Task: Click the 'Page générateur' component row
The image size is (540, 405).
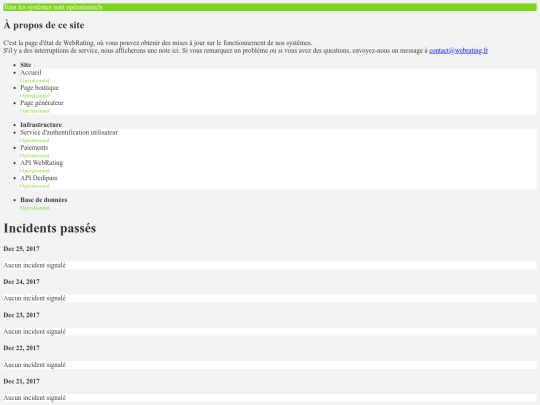Action: point(278,106)
